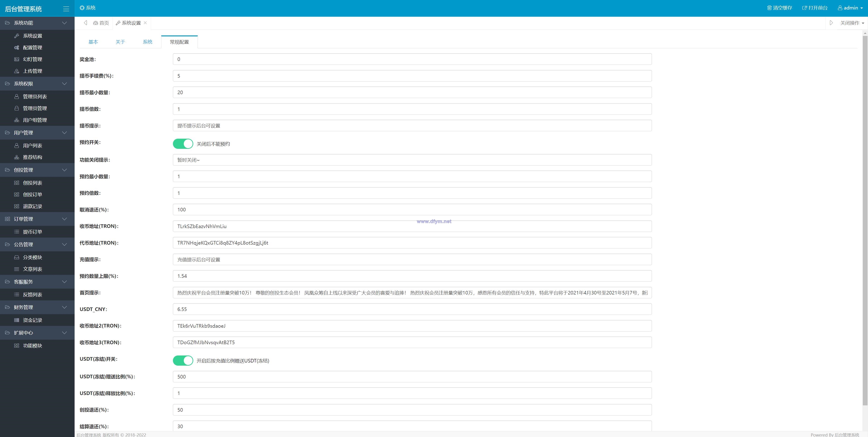Image resolution: width=868 pixels, height=437 pixels.
Task: Click the user icon beside admin
Action: [x=840, y=8]
